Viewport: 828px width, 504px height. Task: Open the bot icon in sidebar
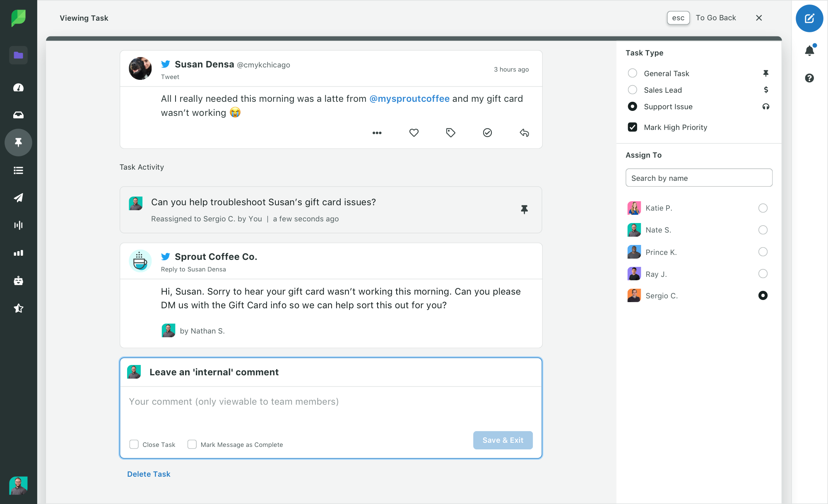(18, 281)
